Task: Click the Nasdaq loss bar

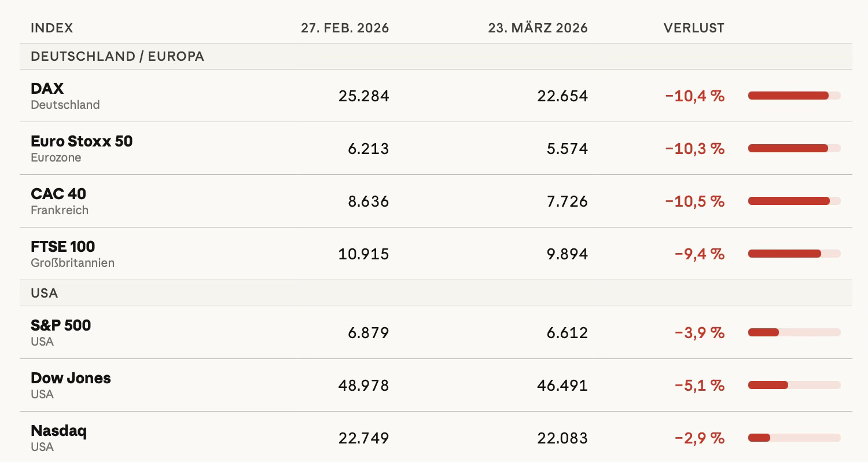Action: click(x=794, y=438)
